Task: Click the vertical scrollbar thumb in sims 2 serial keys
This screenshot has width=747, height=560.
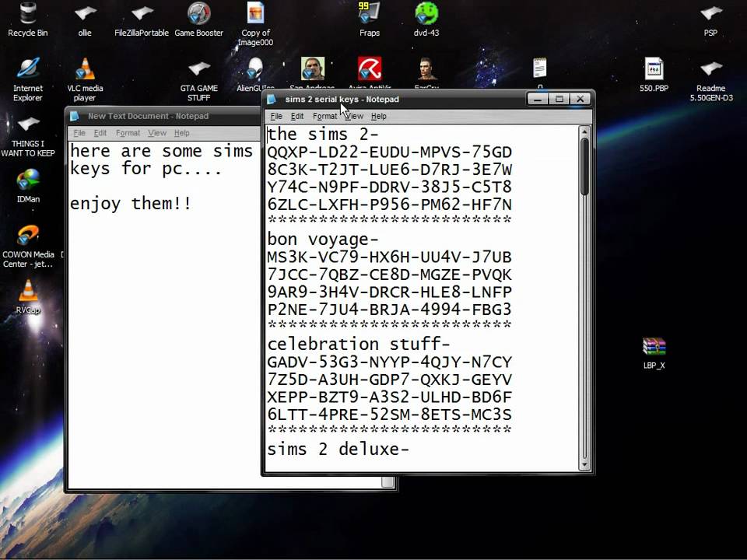Action: pyautogui.click(x=585, y=166)
